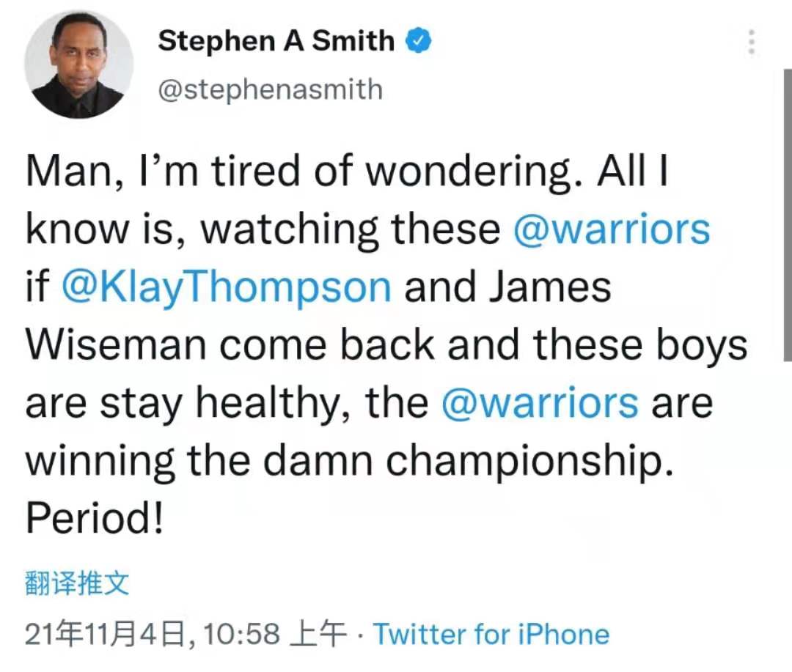This screenshot has width=792, height=672.
Task: Open Stephen A Smith's profile photo
Action: tap(78, 65)
